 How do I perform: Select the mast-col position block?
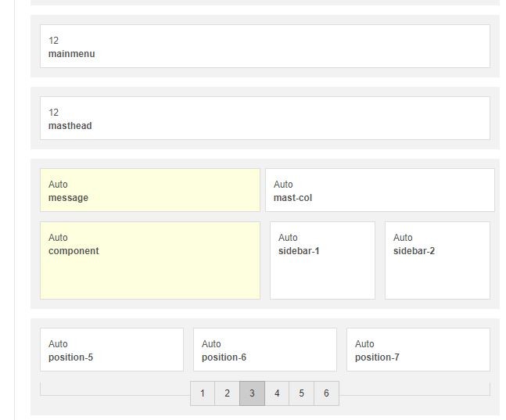379,190
